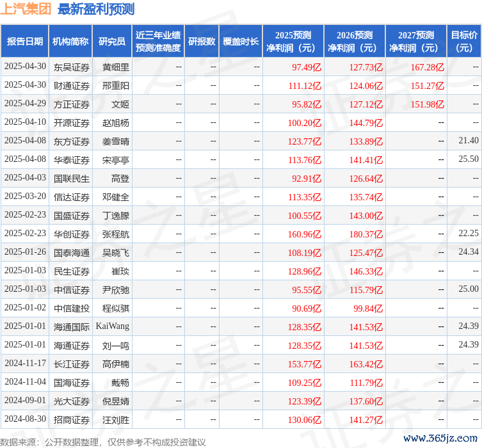Image resolution: width=482 pixels, height=448 pixels.
Task: Click the 覆盖时长 column header
Action: (x=241, y=42)
